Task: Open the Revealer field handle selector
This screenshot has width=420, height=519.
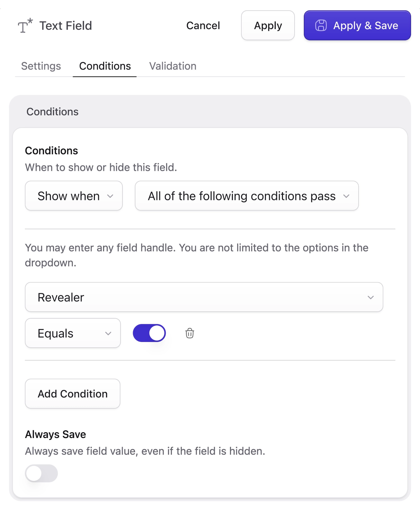Action: [204, 297]
